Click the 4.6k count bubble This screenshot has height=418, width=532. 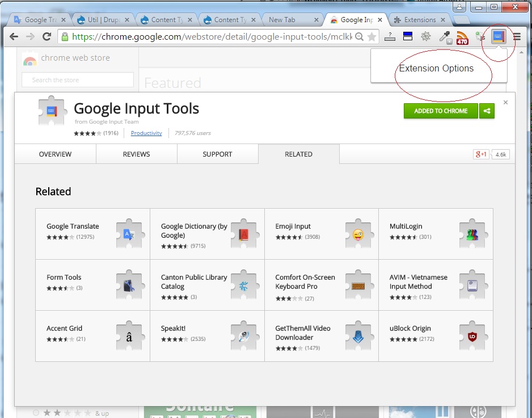tap(500, 154)
